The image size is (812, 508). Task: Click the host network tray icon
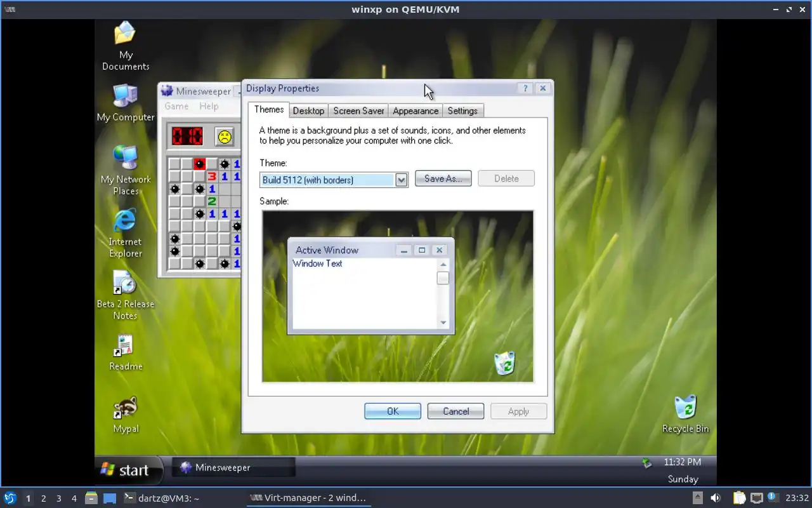pos(756,498)
